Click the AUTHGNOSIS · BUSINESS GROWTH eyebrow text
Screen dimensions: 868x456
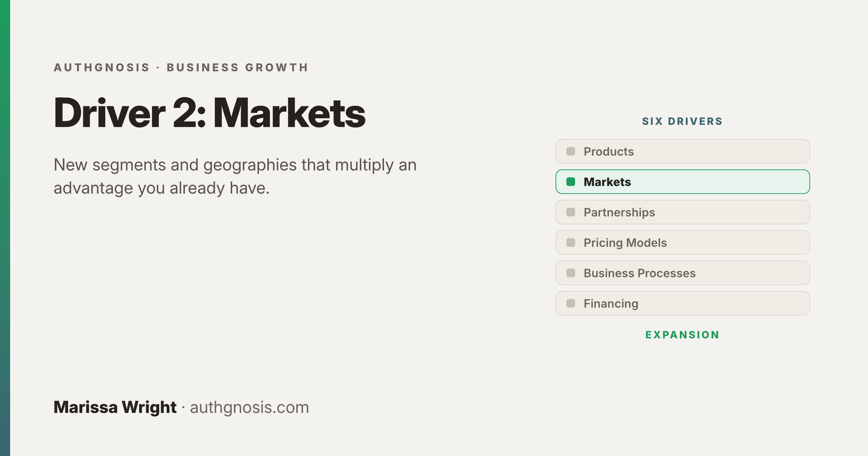181,67
